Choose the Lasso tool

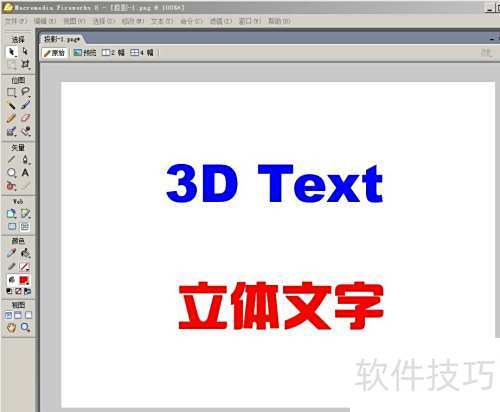25,92
